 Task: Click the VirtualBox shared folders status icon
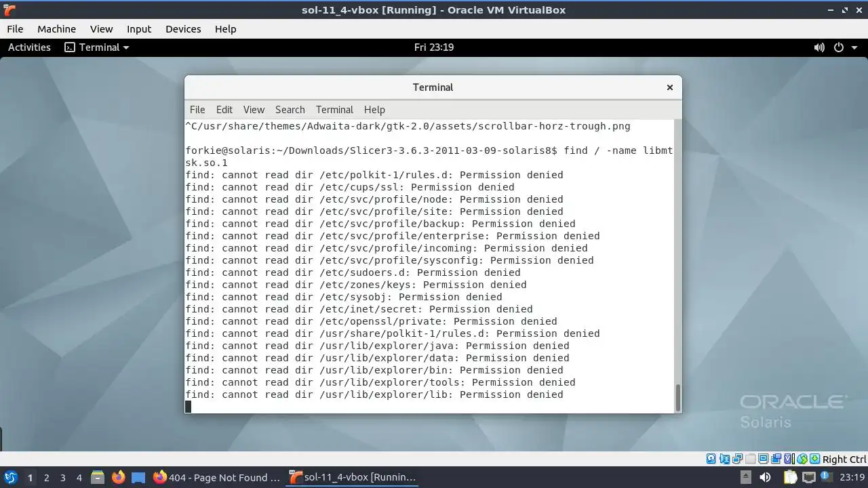coord(750,459)
